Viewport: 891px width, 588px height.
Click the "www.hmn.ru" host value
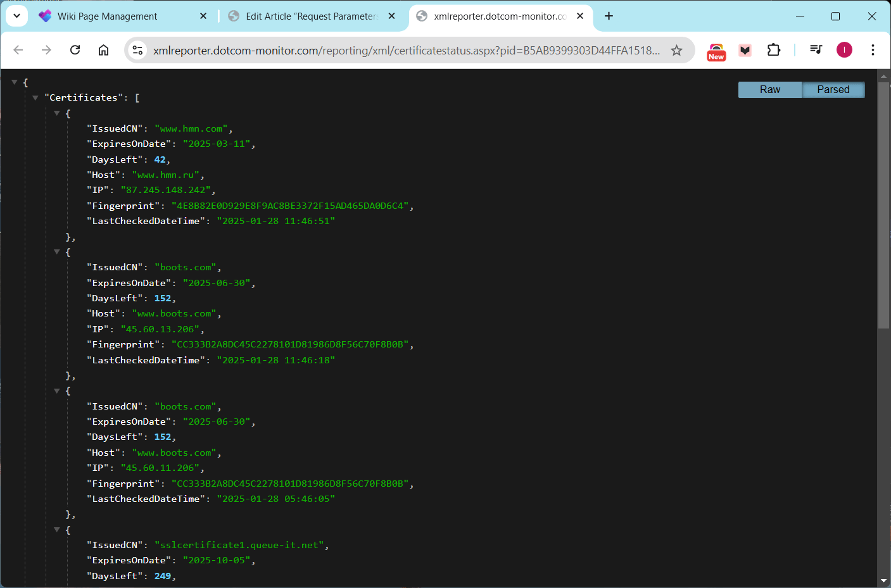click(166, 175)
